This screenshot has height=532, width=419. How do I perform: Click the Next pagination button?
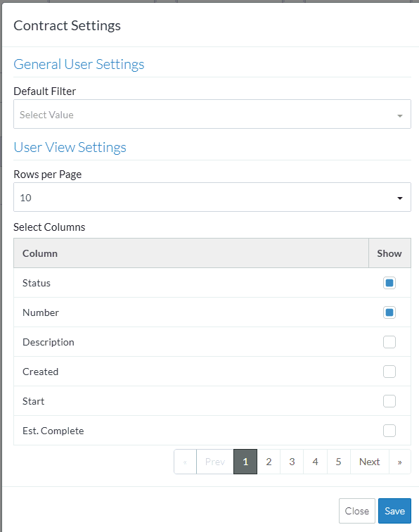(x=370, y=462)
